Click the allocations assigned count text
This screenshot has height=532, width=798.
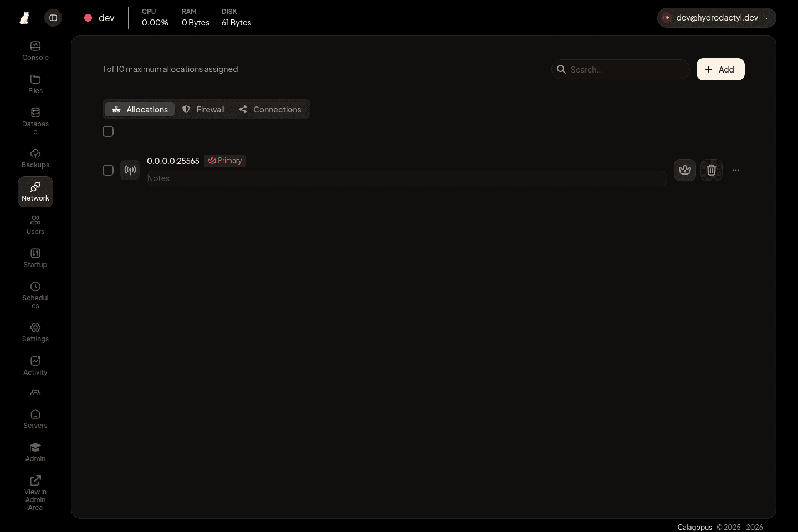[171, 69]
